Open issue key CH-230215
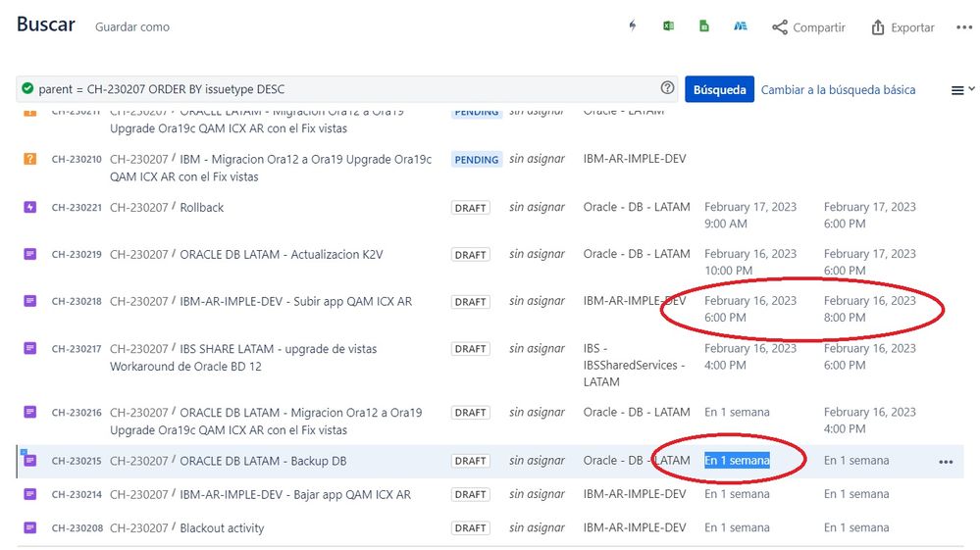Screen dimensions: 980x550 (77, 461)
